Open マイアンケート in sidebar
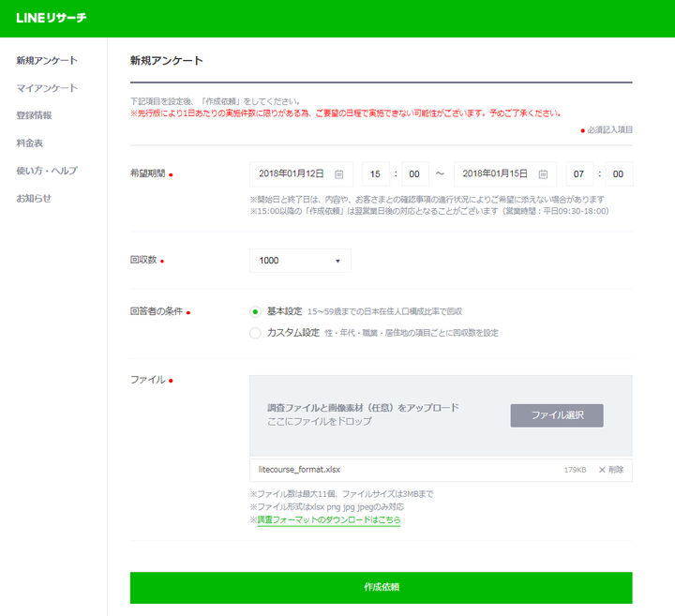This screenshot has width=675, height=616. pyautogui.click(x=47, y=88)
